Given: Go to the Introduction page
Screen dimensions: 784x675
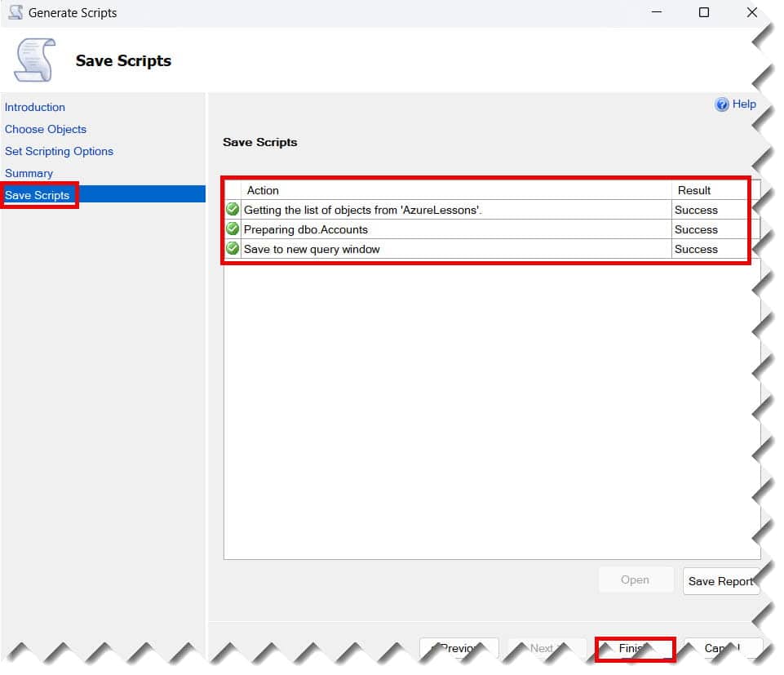Looking at the screenshot, I should [x=35, y=108].
